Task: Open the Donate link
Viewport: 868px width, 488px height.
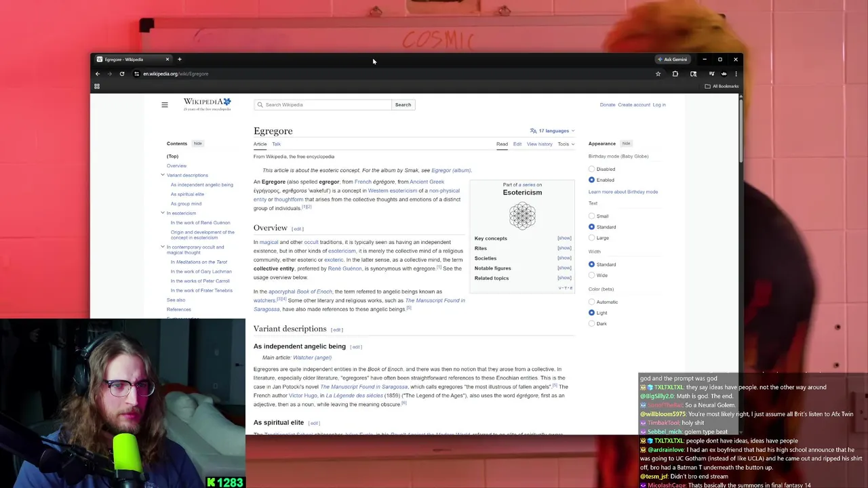Action: pos(608,105)
